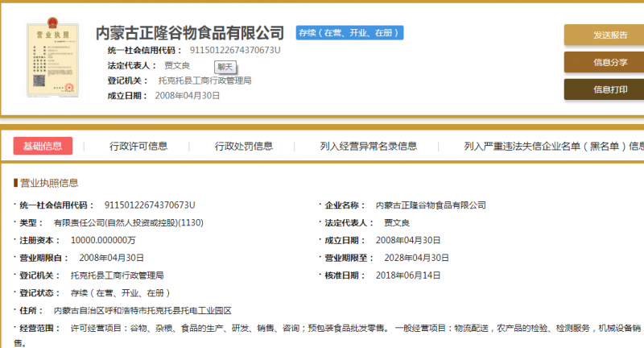Click header 成立日期 value 2008年04月30日
The image size is (644, 348).
[188, 96]
